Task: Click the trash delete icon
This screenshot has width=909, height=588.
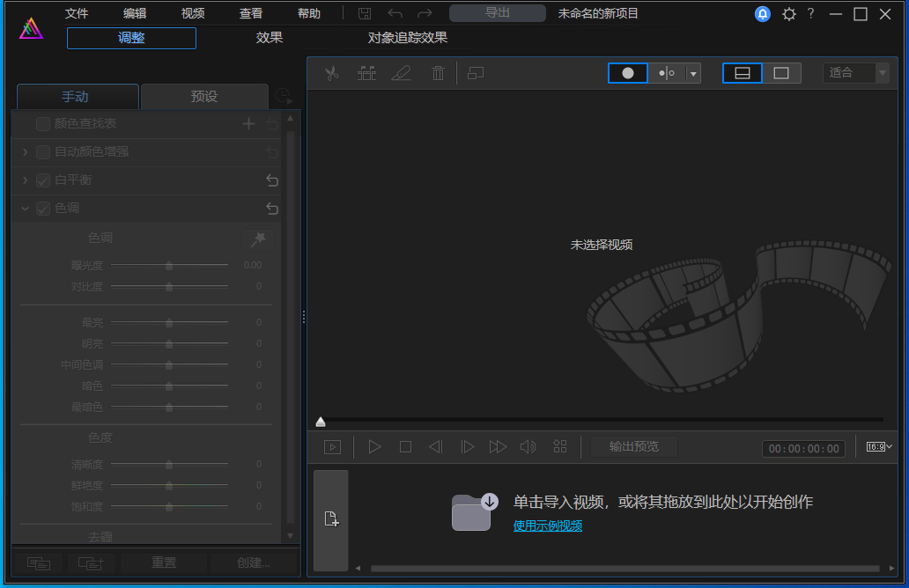Action: pos(438,74)
